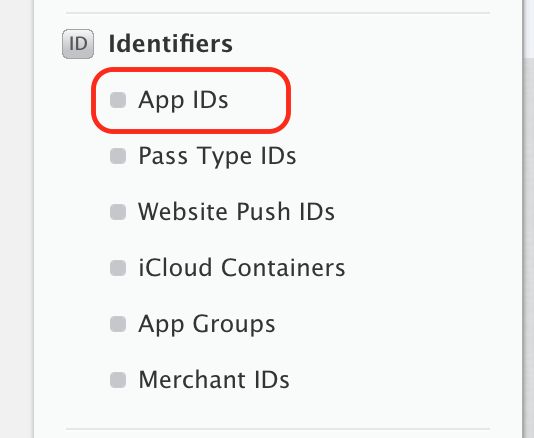534x438 pixels.
Task: Open Pass Type IDs
Action: [217, 156]
